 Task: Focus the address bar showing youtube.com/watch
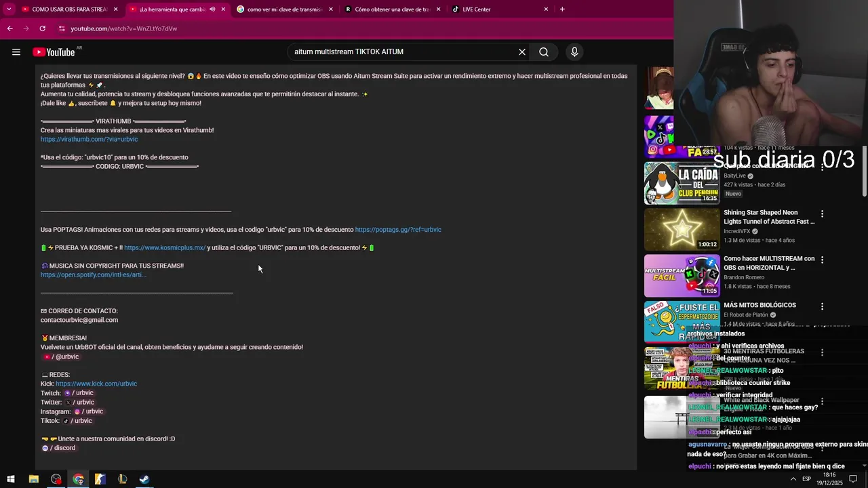click(124, 28)
